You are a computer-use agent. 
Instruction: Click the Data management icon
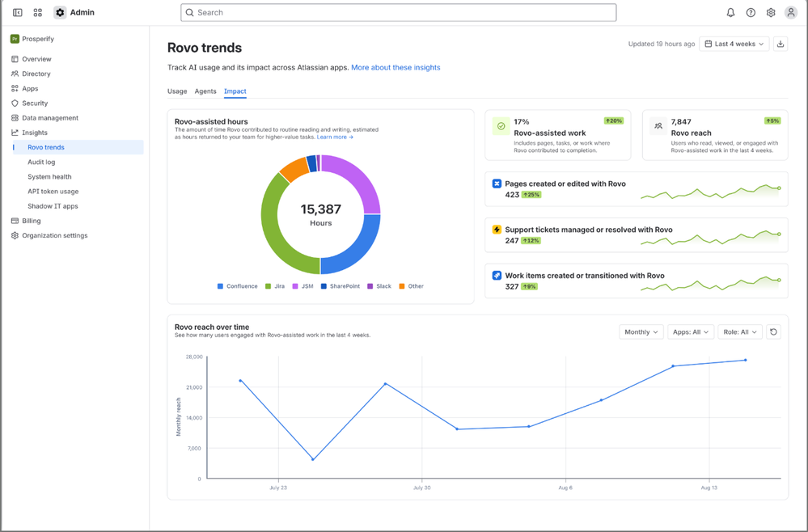(15, 118)
